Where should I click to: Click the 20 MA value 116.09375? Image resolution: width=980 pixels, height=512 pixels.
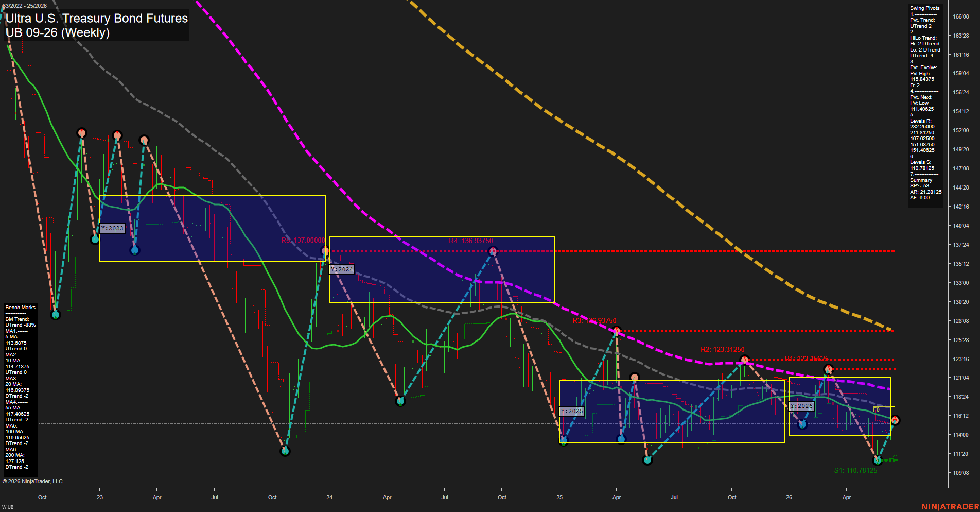tap(17, 390)
